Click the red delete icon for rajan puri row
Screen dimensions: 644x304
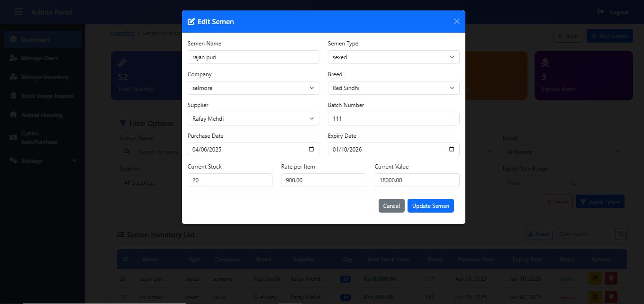point(611,279)
